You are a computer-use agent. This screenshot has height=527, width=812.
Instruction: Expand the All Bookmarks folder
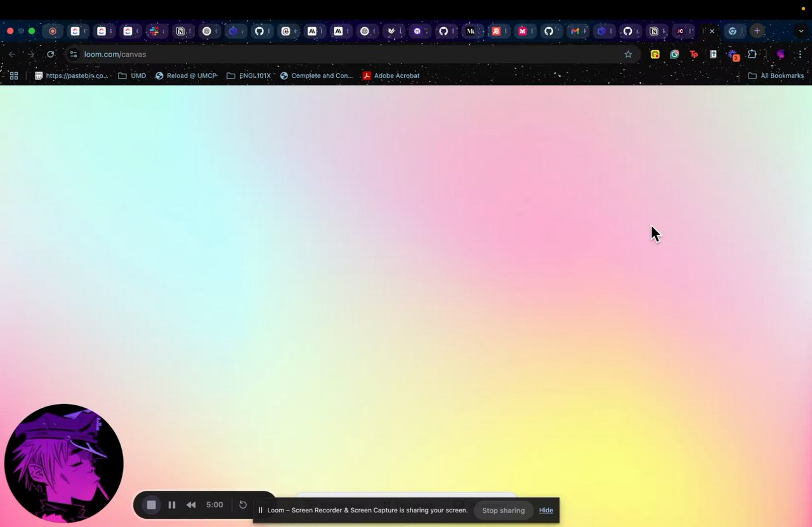776,75
